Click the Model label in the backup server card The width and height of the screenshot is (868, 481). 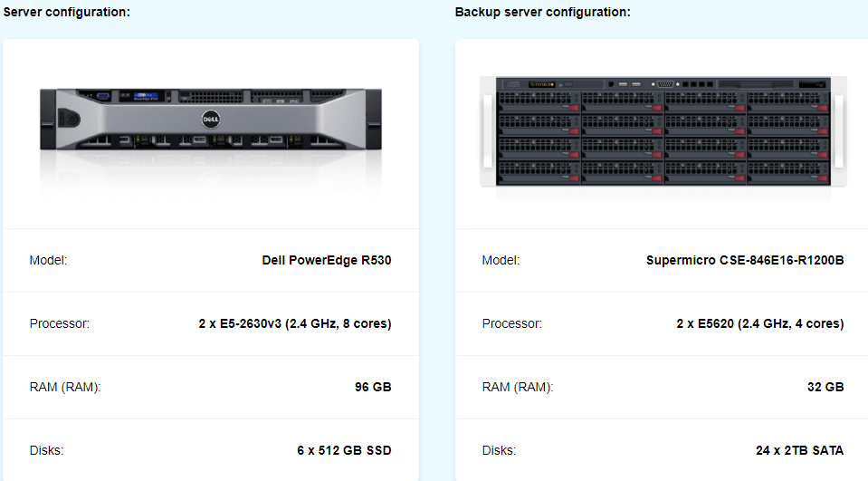point(501,260)
